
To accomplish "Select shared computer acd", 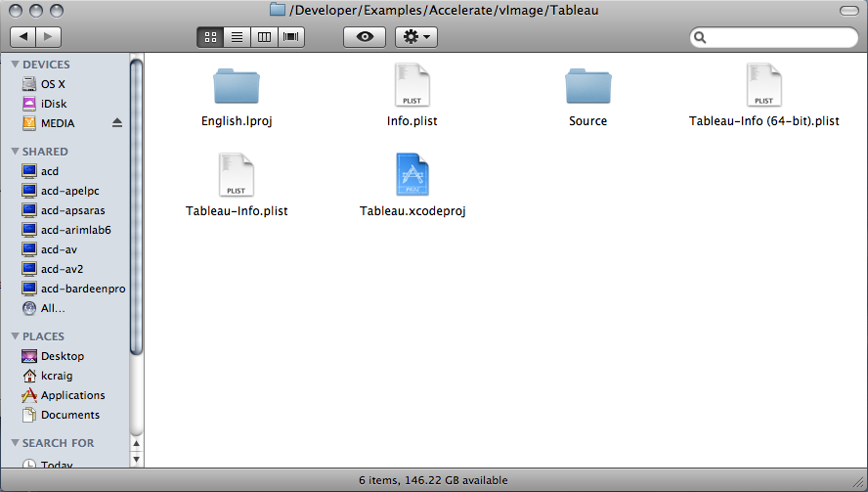I will 40,171.
